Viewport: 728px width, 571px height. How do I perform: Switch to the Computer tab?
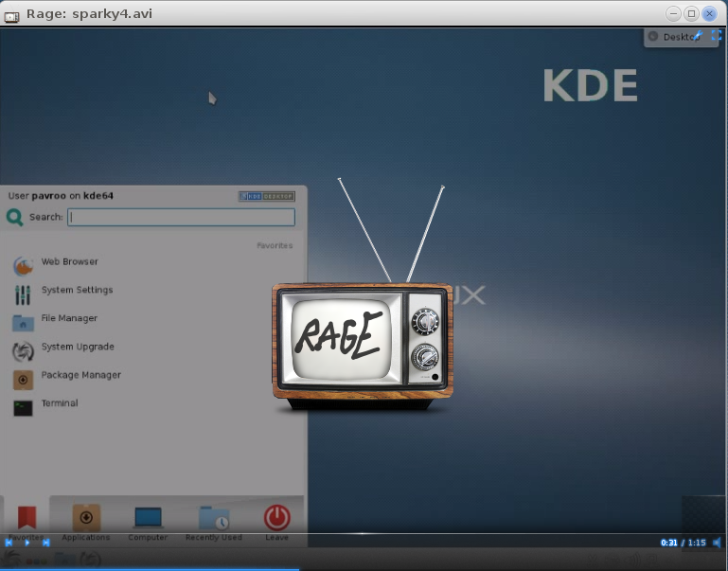click(x=148, y=524)
